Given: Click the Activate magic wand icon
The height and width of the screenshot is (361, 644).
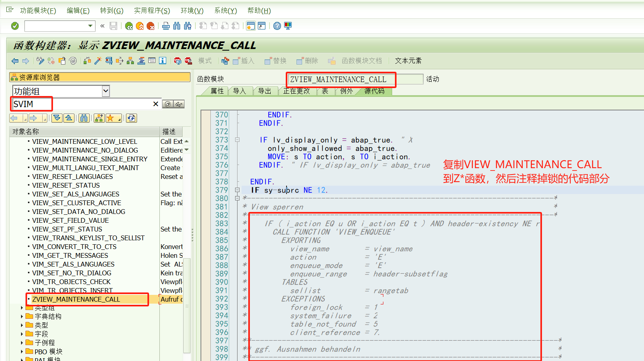Looking at the screenshot, I should tap(98, 61).
